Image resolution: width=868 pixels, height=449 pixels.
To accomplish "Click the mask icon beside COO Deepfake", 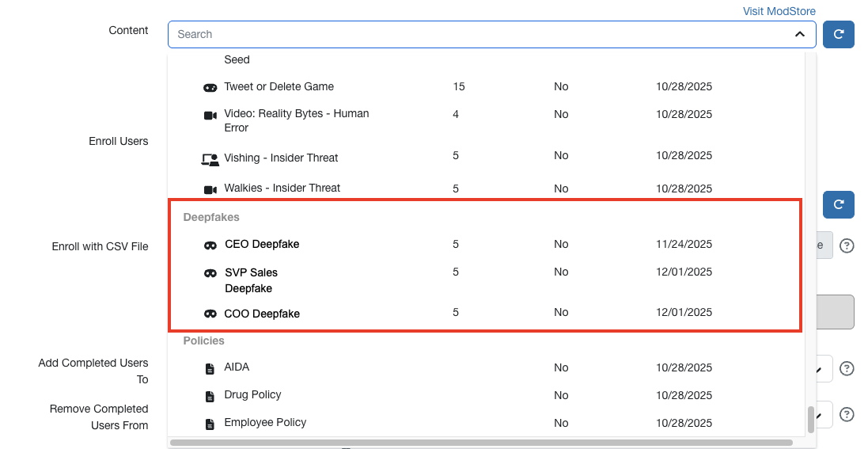I will (x=210, y=314).
